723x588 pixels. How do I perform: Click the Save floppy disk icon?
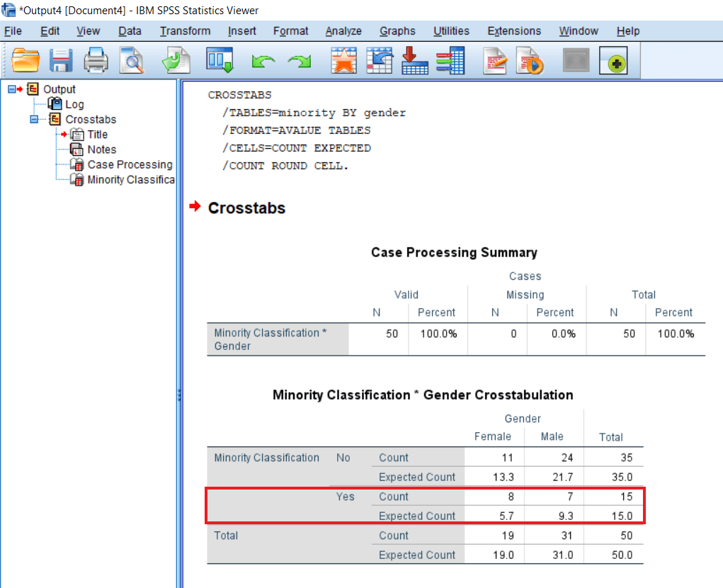pyautogui.click(x=61, y=60)
